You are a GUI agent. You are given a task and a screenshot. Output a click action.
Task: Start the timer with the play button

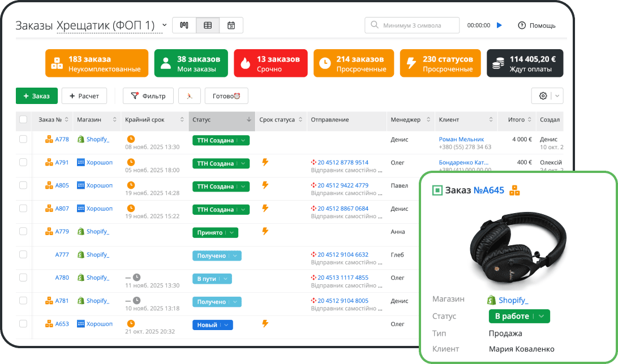point(498,25)
